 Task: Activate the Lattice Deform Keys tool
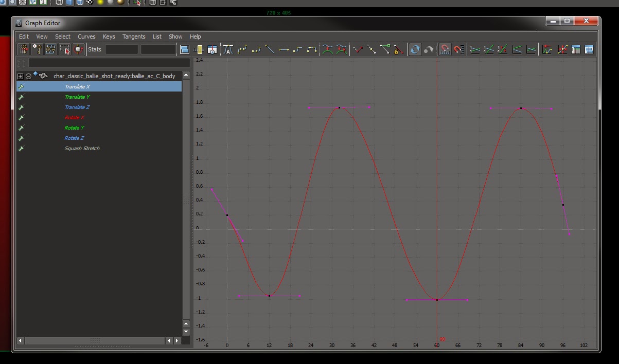50,49
